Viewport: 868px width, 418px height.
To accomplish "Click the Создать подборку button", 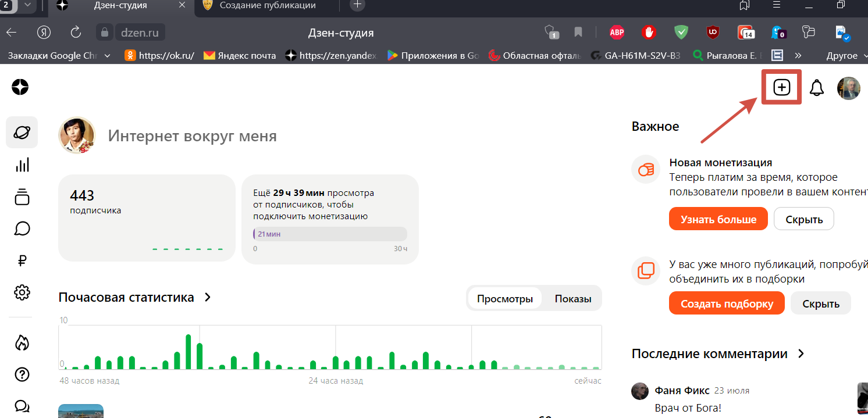I will pos(727,303).
